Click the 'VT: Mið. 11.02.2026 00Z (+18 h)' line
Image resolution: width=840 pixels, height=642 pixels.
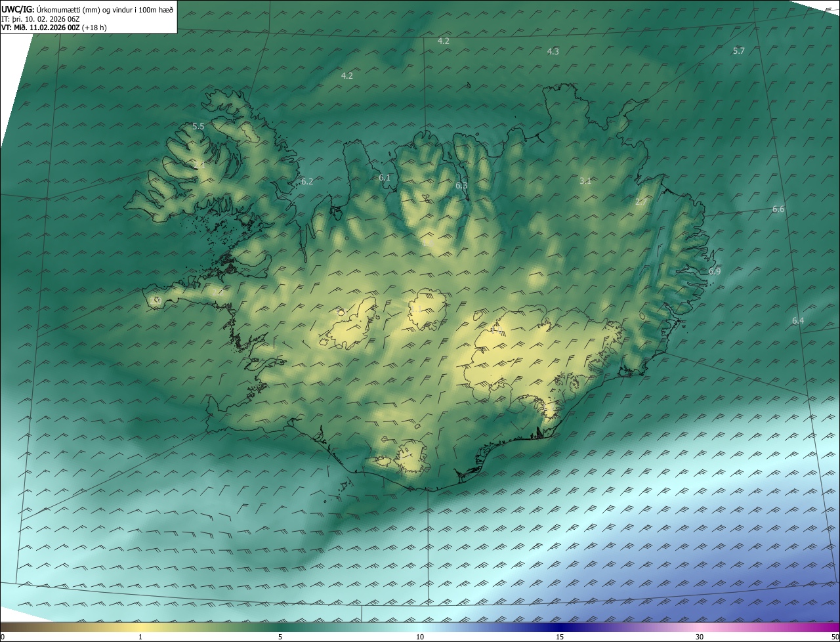click(54, 28)
